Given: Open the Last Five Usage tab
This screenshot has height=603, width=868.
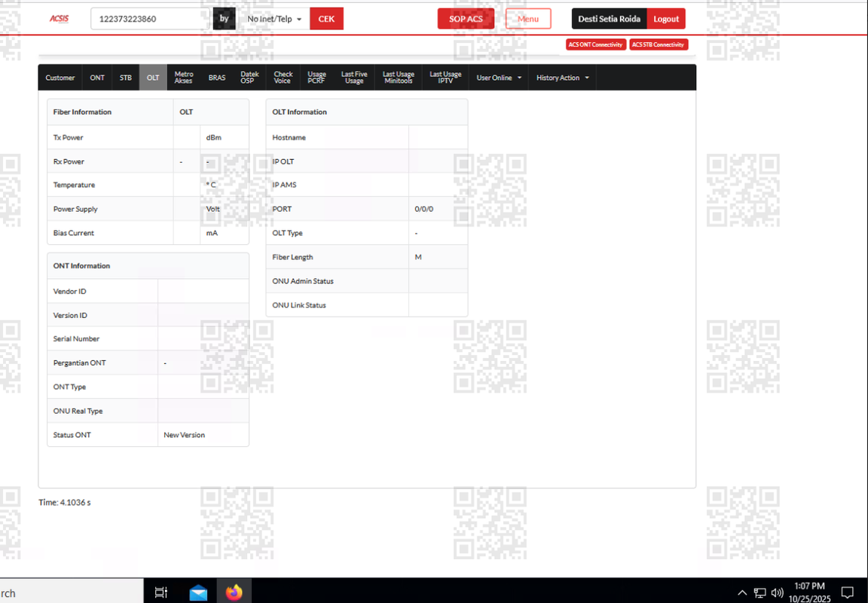Looking at the screenshot, I should [x=354, y=78].
